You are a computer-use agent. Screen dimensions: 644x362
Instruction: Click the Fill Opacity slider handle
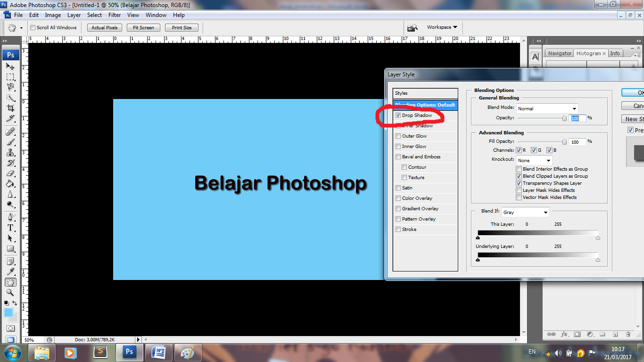(564, 141)
